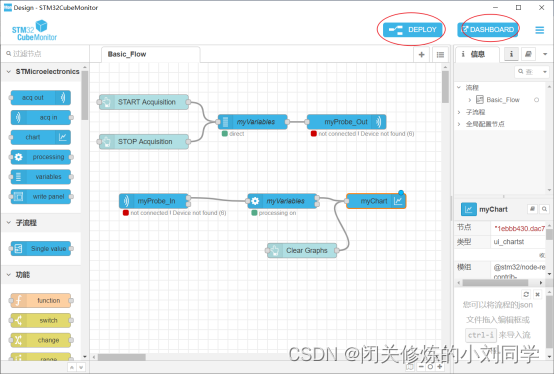Expand the Basic_Flow tree item
Screen dimensions: 554x374
pos(470,100)
